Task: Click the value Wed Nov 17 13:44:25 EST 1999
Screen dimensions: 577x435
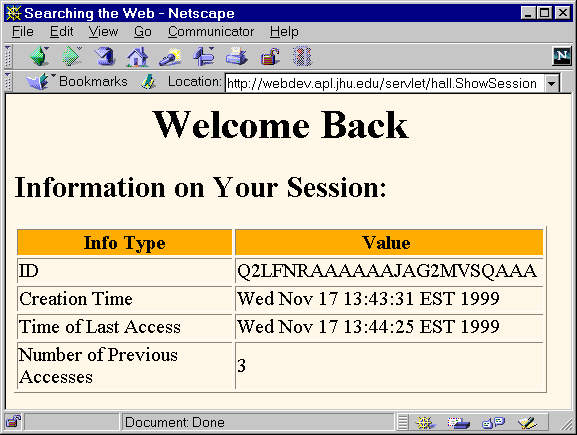Action: 368,326
